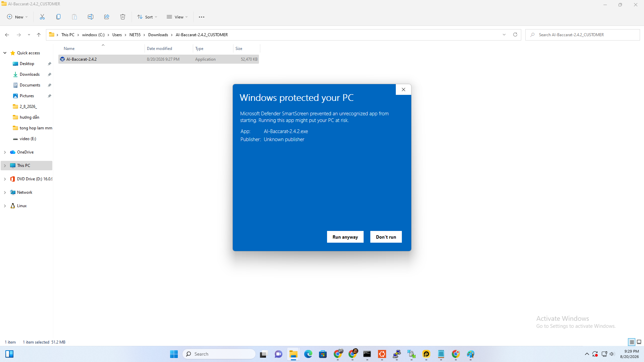Switch to large thumbnails view icon
The height and width of the screenshot is (362, 644).
[639, 342]
